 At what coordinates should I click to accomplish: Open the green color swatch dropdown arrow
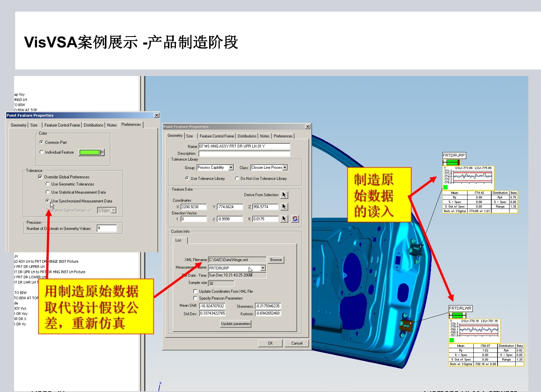point(102,152)
